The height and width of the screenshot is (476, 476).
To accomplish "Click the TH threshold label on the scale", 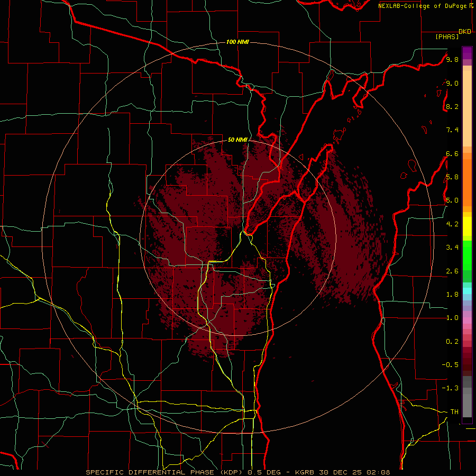I will [x=454, y=412].
